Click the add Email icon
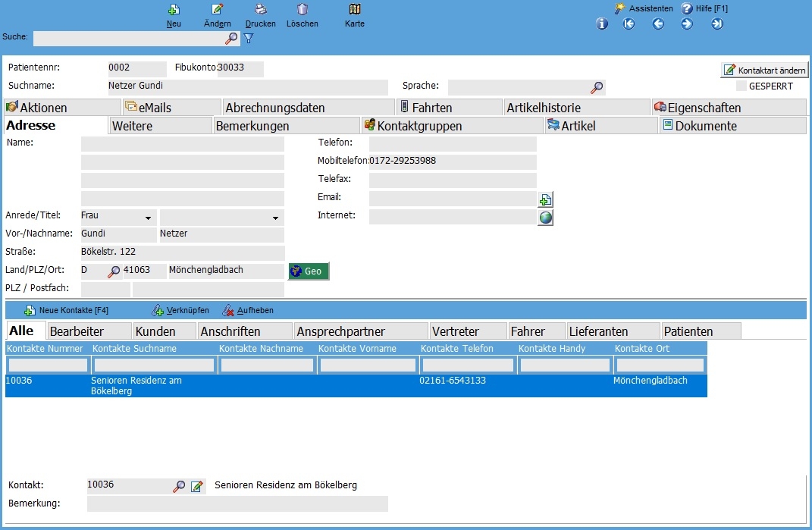 545,199
